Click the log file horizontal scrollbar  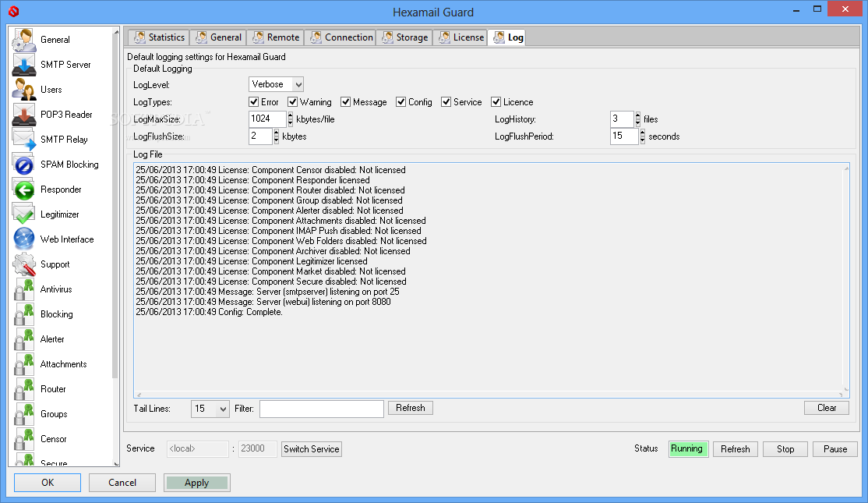[490, 395]
